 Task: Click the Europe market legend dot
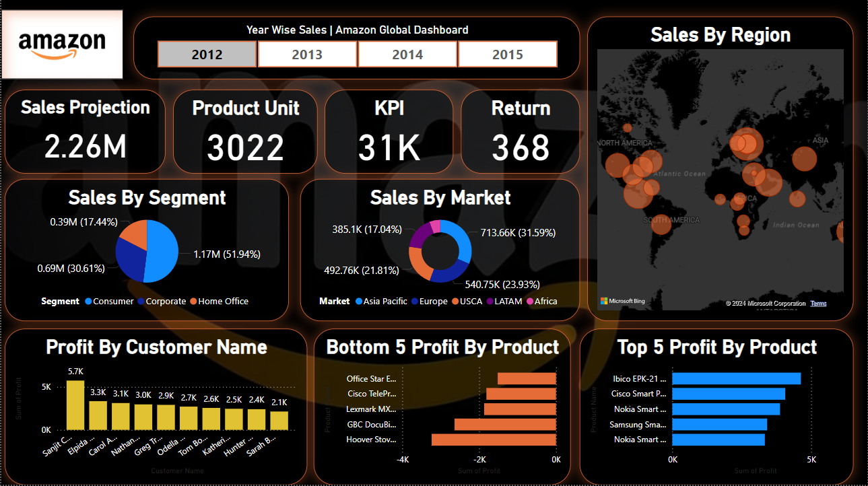click(x=415, y=302)
